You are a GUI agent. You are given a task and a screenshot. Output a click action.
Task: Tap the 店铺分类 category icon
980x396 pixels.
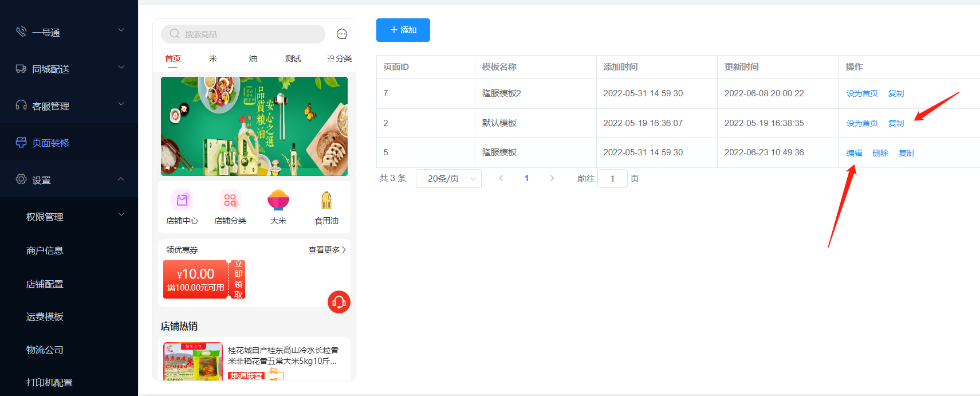point(230,201)
